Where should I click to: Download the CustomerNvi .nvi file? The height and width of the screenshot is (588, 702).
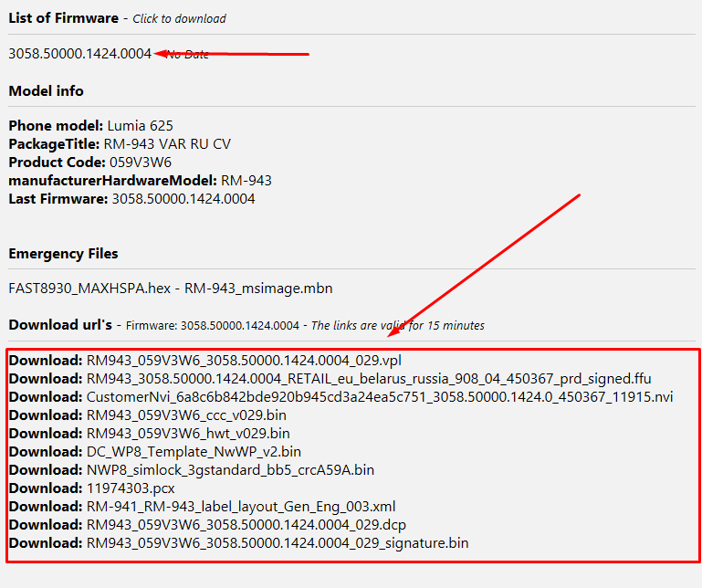(x=379, y=396)
